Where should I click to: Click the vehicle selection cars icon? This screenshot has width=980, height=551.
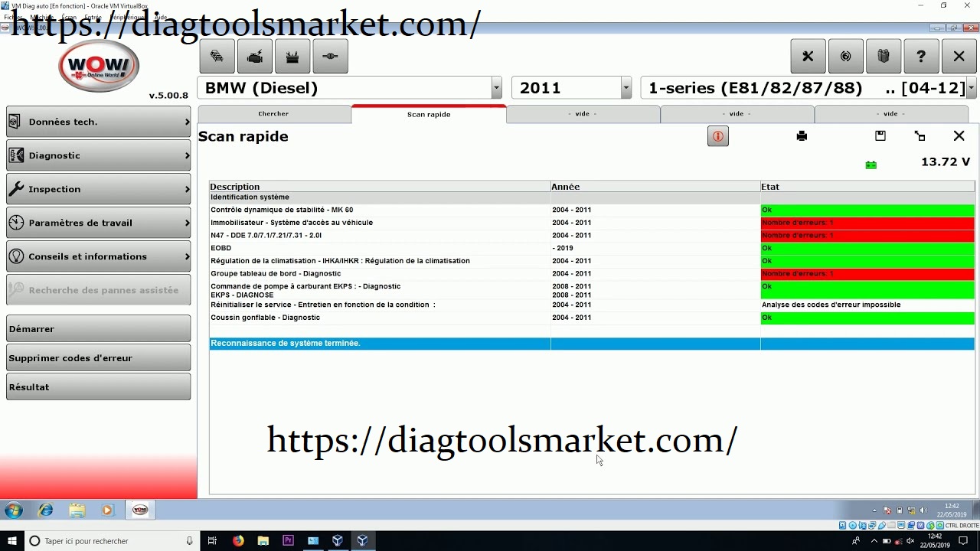pyautogui.click(x=217, y=56)
